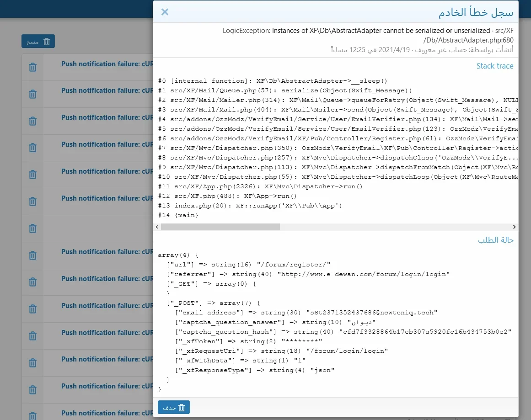Click the ["_xfToken"] line
This screenshot has height=420, width=531.
point(248,341)
